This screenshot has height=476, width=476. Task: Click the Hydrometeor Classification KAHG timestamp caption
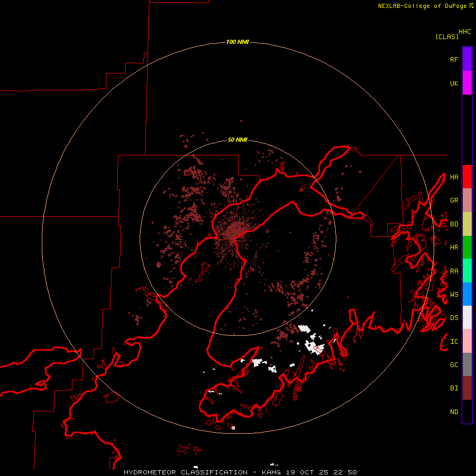coord(240,472)
